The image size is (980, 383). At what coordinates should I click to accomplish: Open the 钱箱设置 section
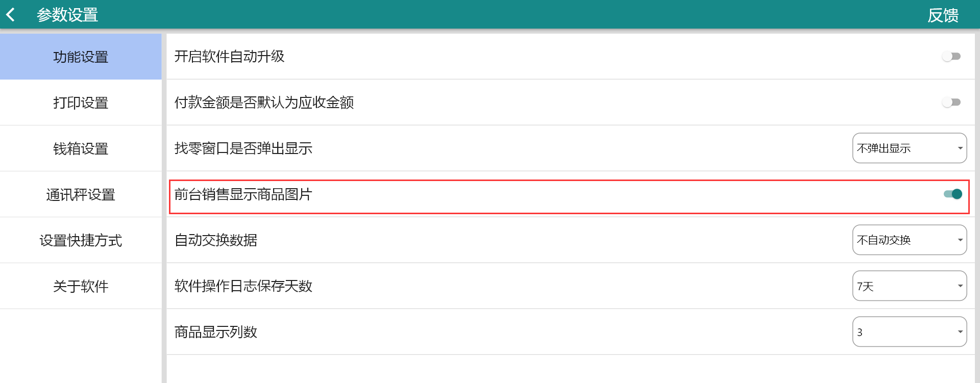click(81, 148)
